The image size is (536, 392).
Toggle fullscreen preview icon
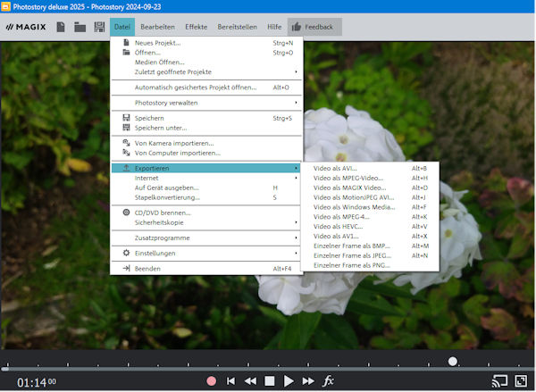[521, 381]
